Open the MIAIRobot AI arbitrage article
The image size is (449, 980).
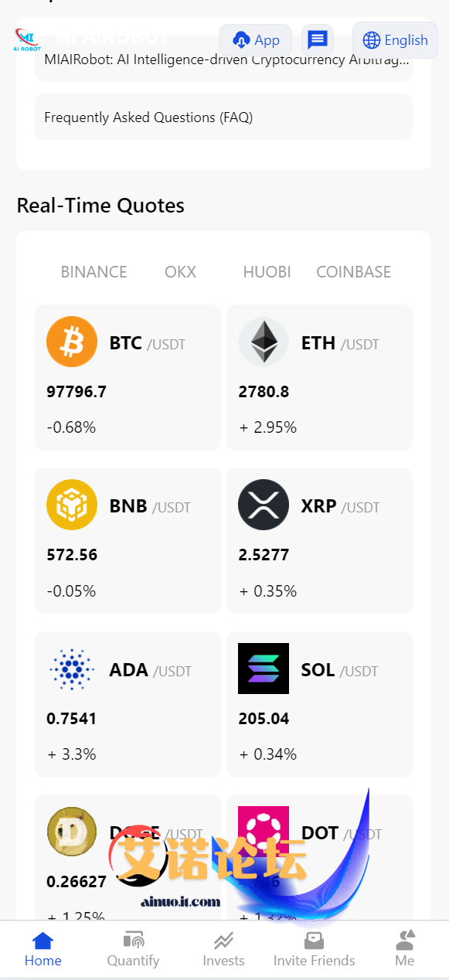223,59
